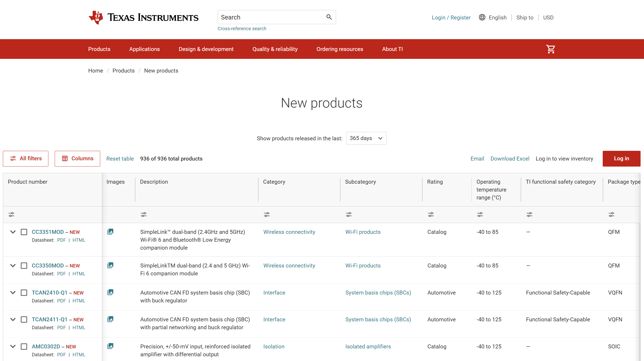Image resolution: width=644 pixels, height=361 pixels.
Task: Open the Products navigation menu
Action: (99, 49)
